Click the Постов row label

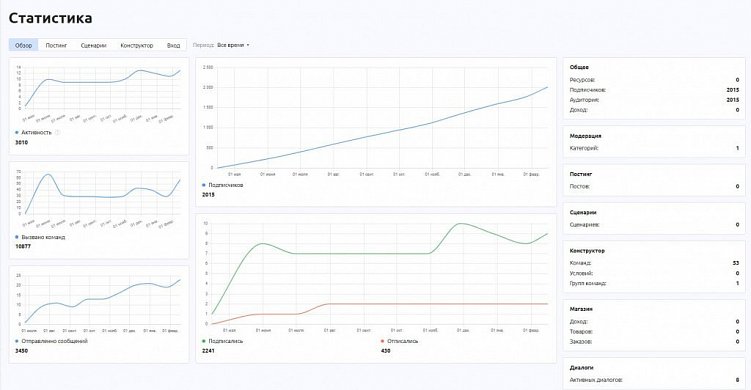click(x=580, y=186)
